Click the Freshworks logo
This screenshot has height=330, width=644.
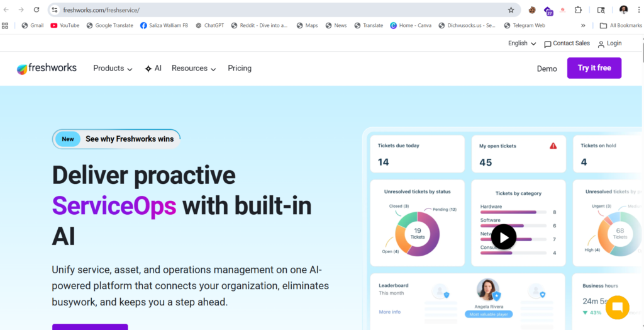(47, 69)
